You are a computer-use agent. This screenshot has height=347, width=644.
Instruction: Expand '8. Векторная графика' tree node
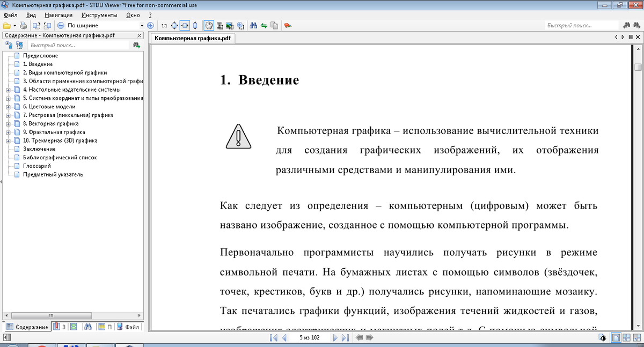[9, 124]
